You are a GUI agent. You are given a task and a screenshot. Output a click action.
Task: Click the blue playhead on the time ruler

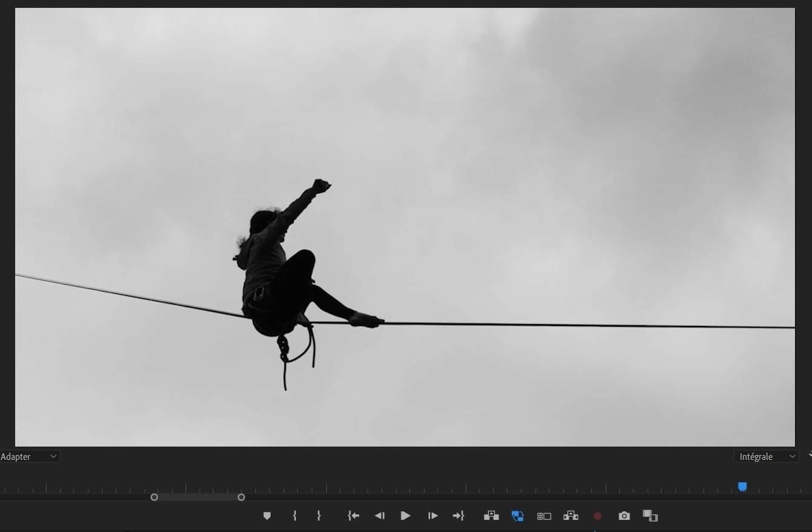742,487
